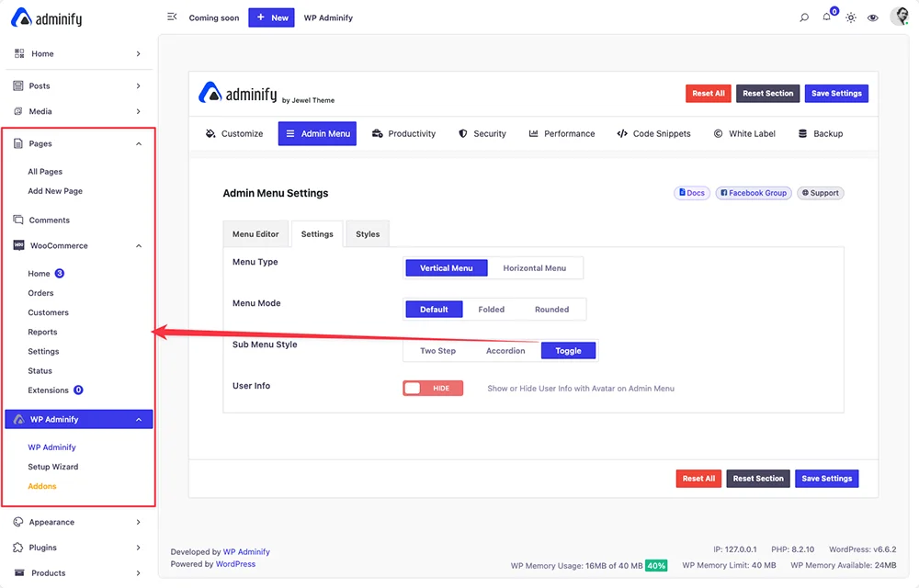Switch to the Menu Editor sub-tab
The image size is (919, 588).
(x=255, y=233)
